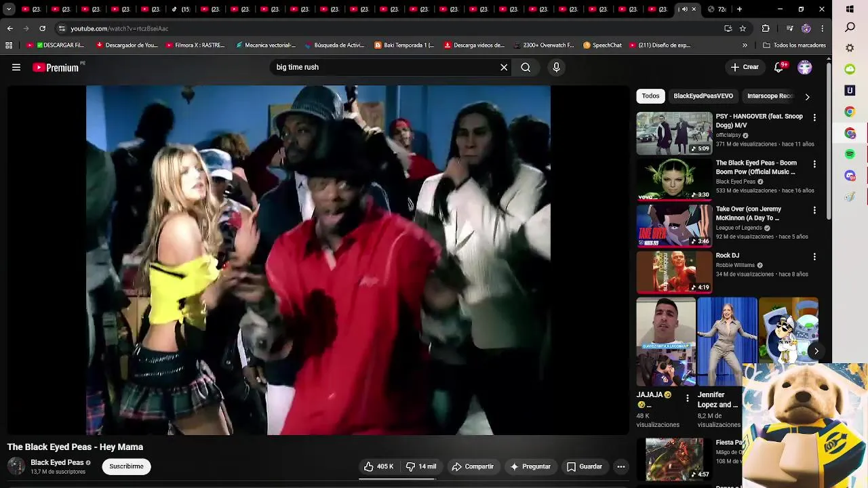Show more filter chips with right arrow
This screenshot has width=868, height=488.
click(807, 96)
